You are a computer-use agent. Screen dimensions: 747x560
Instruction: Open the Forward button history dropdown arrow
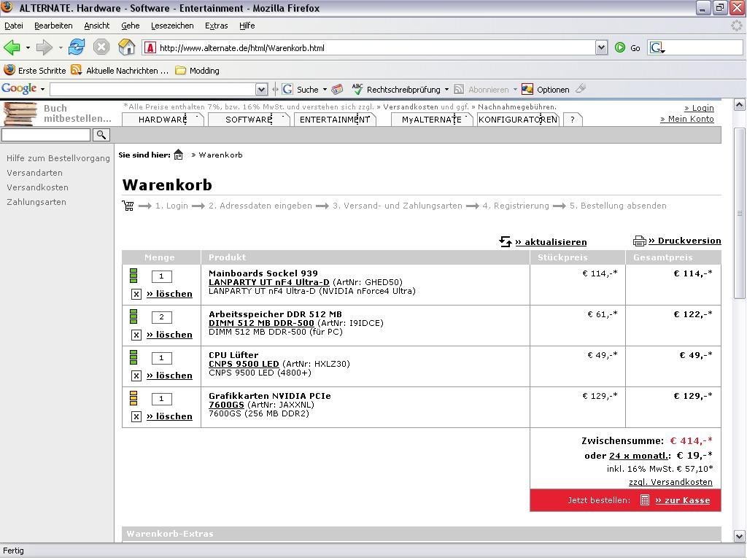61,47
